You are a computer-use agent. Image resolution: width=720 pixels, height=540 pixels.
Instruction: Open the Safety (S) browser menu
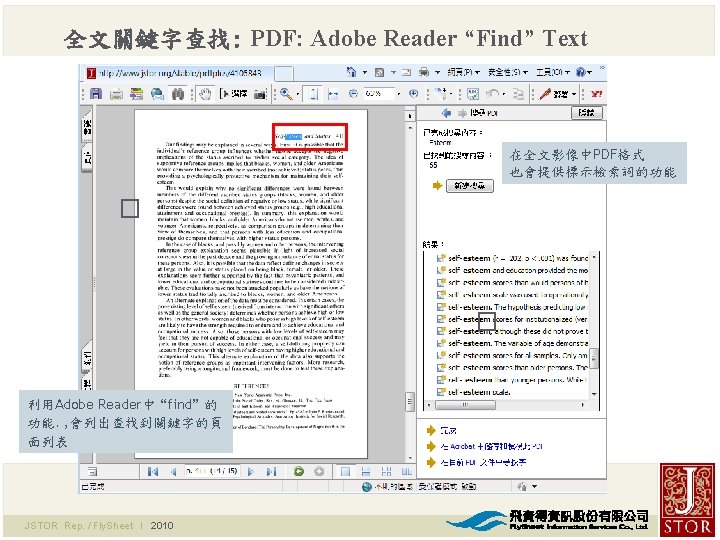click(507, 72)
